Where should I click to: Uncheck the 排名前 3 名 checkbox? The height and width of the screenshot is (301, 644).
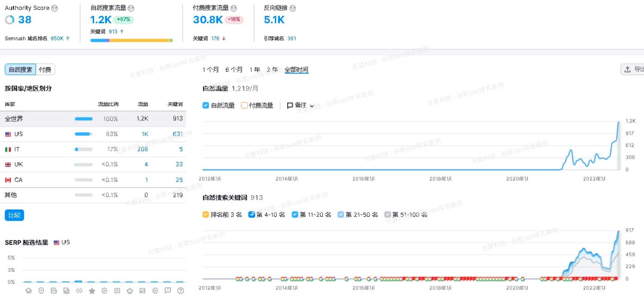pos(206,215)
